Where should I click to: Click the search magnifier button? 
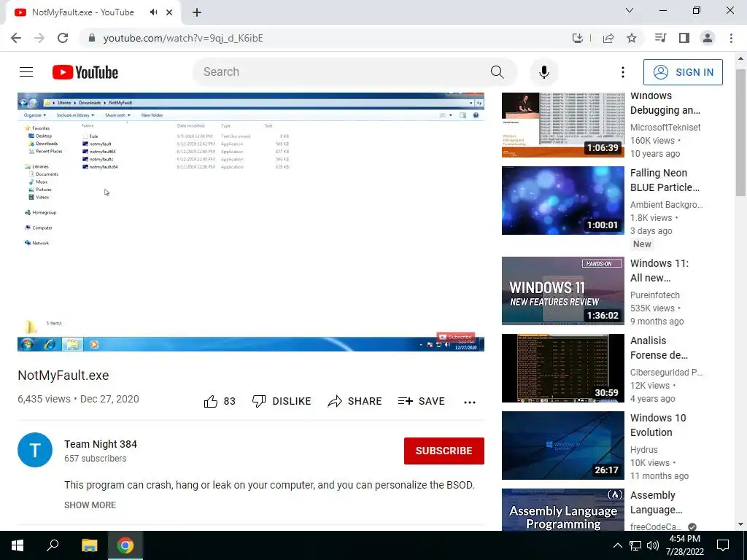tap(497, 72)
